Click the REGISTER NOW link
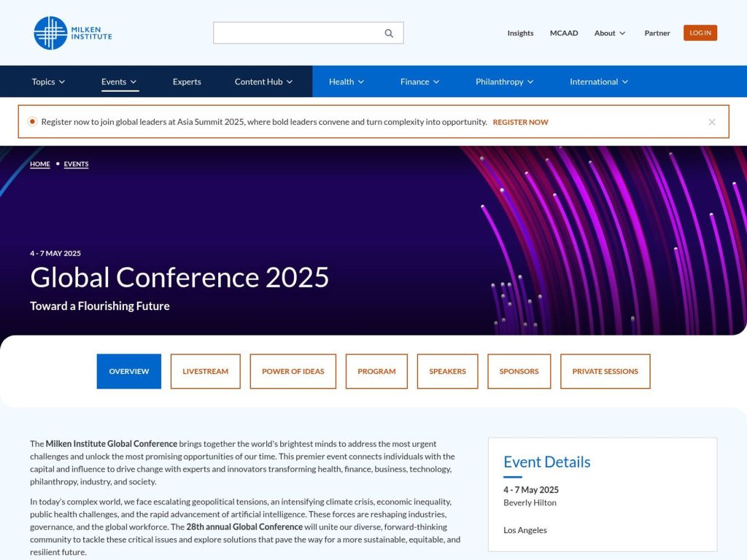 pyautogui.click(x=520, y=122)
